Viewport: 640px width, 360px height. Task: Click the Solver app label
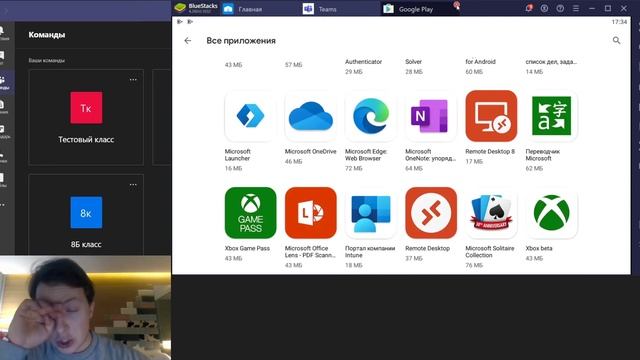pyautogui.click(x=413, y=62)
